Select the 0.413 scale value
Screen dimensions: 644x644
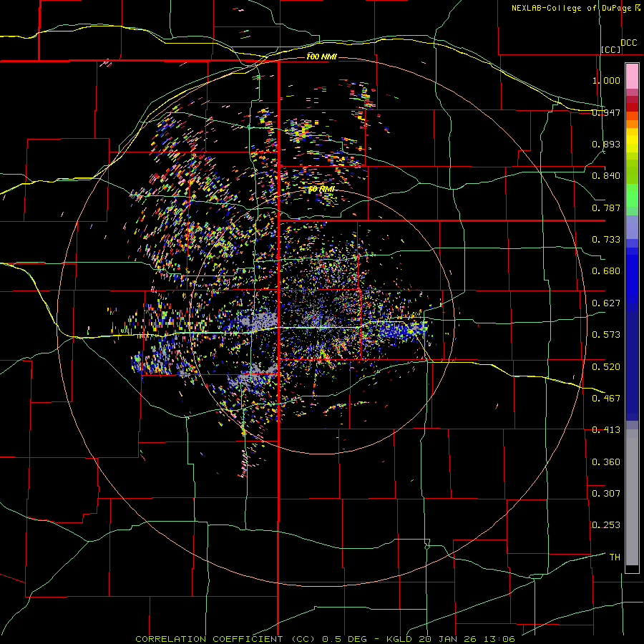606,430
